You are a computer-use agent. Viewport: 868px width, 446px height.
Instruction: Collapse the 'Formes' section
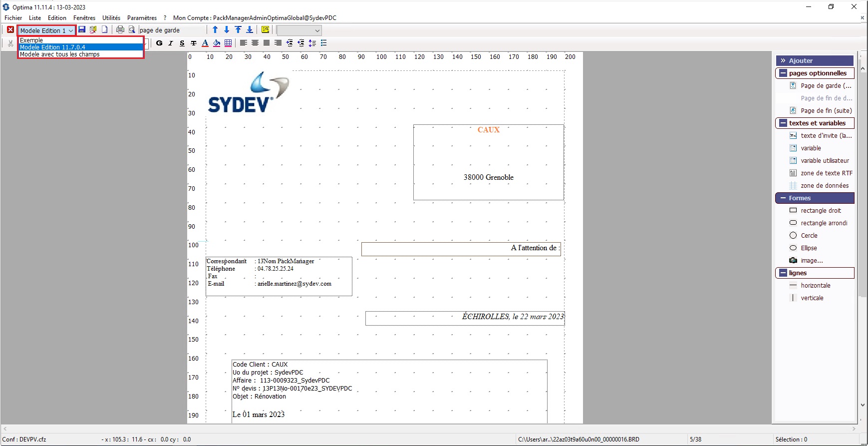(783, 198)
